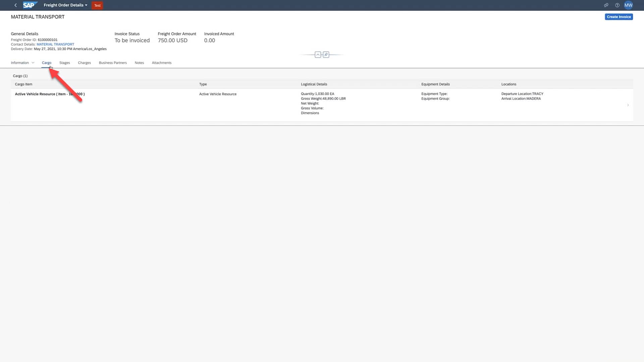This screenshot has height=362, width=644.
Task: Click Arrival Location:MADERA text
Action: pyautogui.click(x=521, y=99)
